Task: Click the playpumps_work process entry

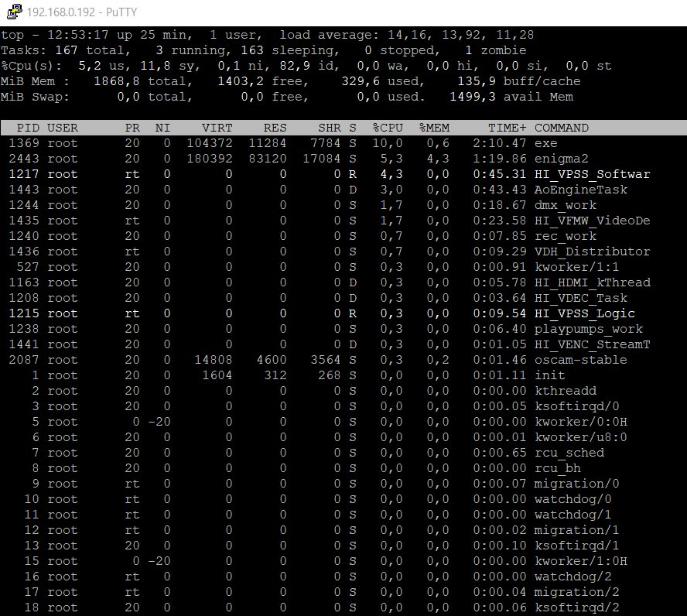Action: pyautogui.click(x=588, y=329)
